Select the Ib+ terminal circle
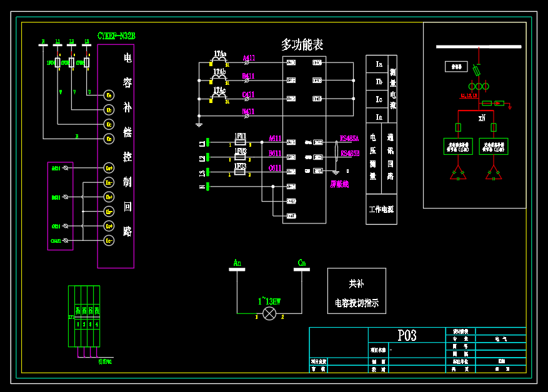 109,197
